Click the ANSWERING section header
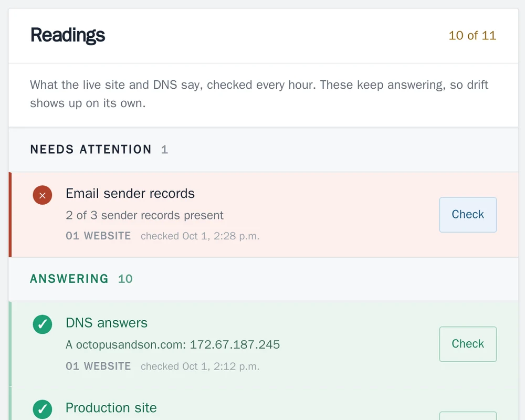 [x=69, y=279]
